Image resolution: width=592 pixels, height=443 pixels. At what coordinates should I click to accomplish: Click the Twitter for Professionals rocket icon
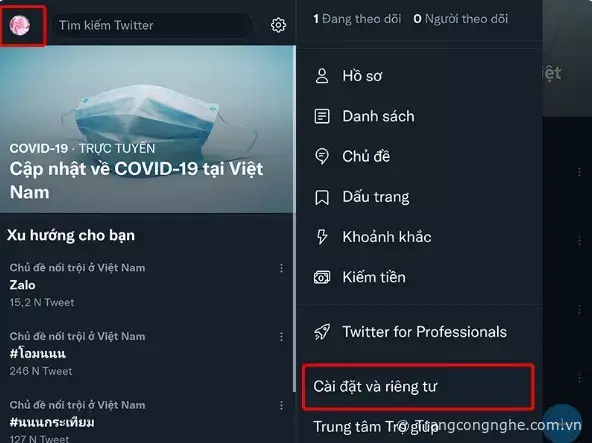pyautogui.click(x=322, y=332)
